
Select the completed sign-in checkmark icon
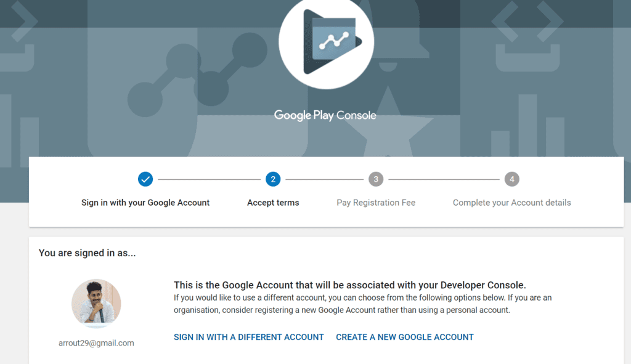click(x=145, y=179)
